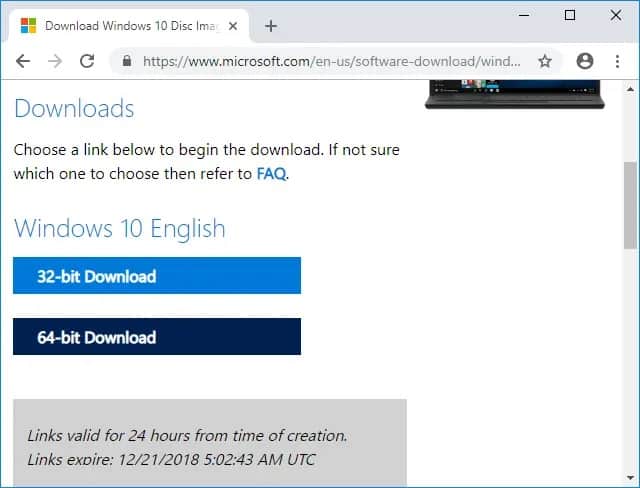Start the 32-bit Download
Image resolution: width=640 pixels, height=488 pixels.
pos(157,275)
